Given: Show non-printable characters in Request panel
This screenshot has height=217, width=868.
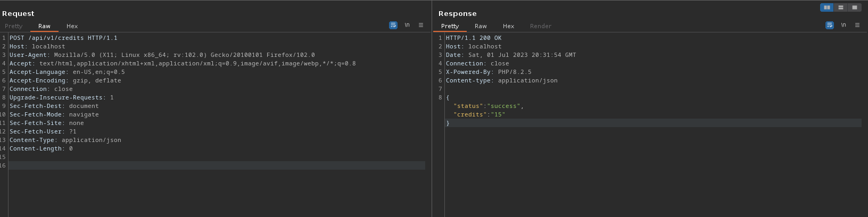Looking at the screenshot, I should (407, 25).
